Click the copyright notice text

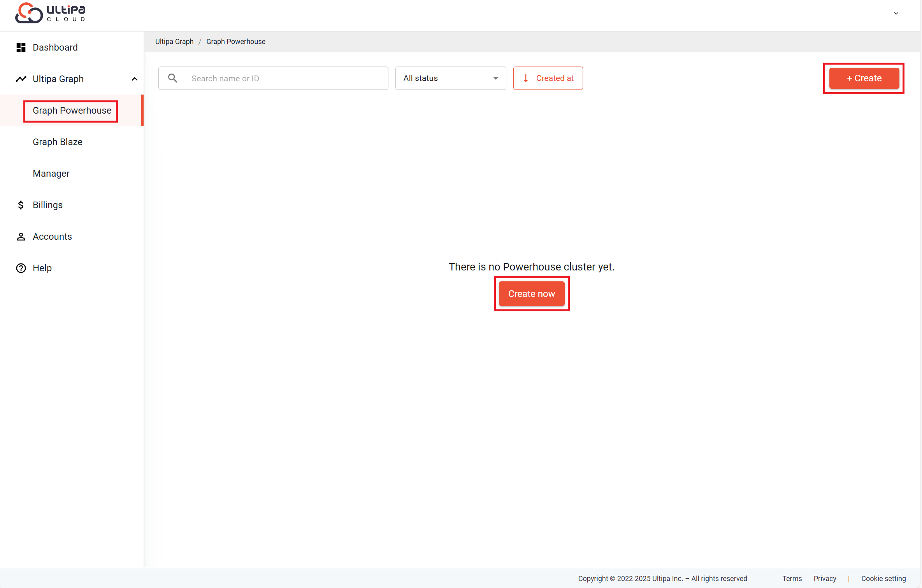pyautogui.click(x=662, y=578)
